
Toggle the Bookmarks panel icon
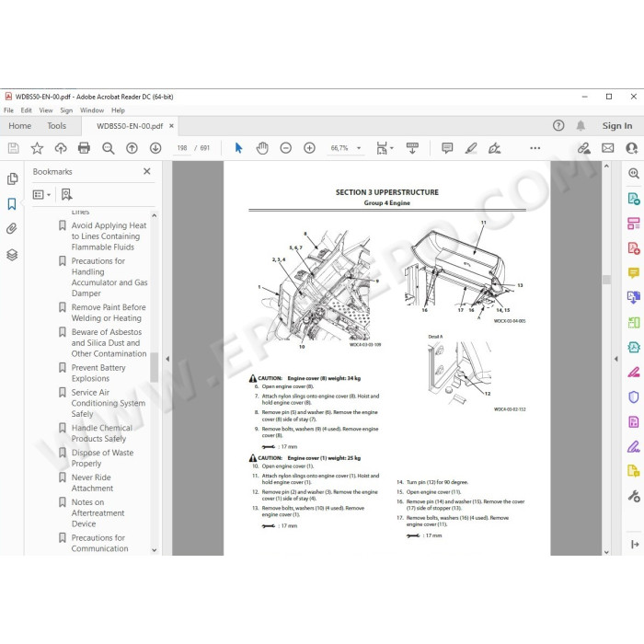(x=12, y=203)
